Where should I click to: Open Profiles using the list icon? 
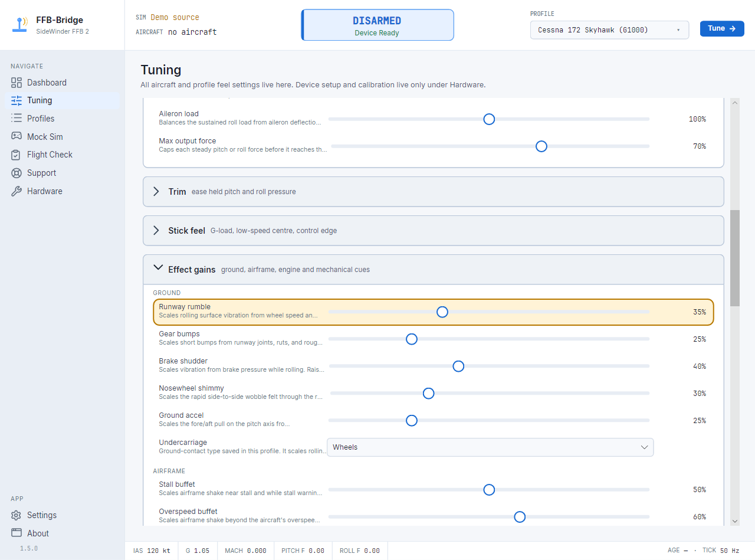point(17,119)
